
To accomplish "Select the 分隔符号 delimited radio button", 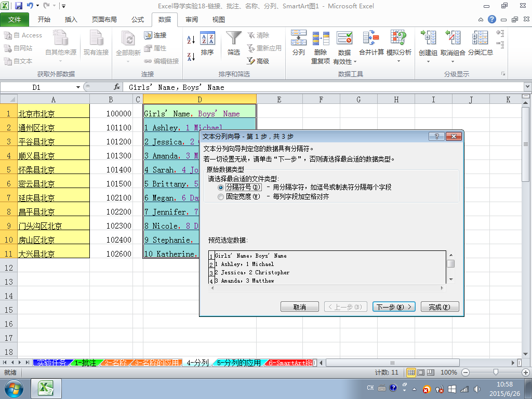I will [220, 187].
